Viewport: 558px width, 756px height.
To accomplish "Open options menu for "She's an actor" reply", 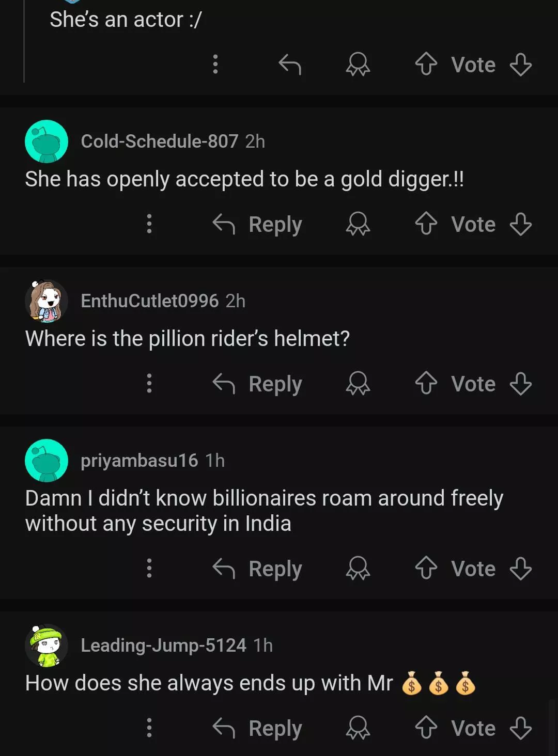I will (x=215, y=64).
